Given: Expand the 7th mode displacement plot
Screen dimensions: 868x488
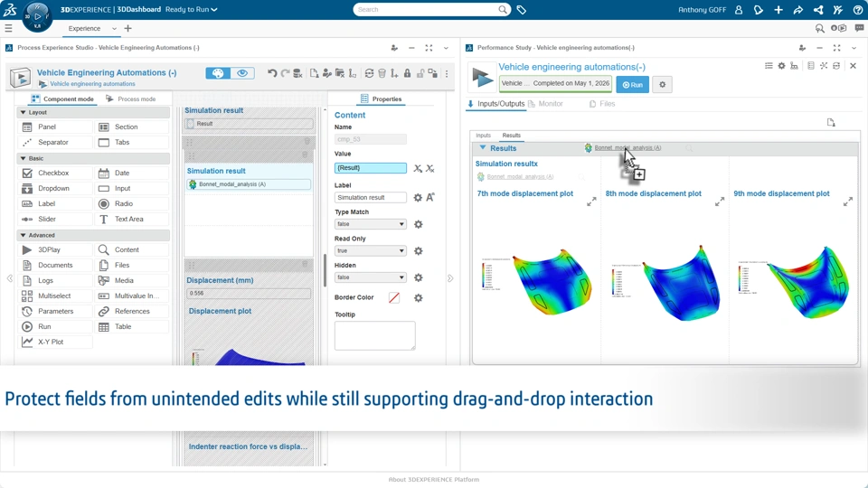Looking at the screenshot, I should click(x=591, y=202).
